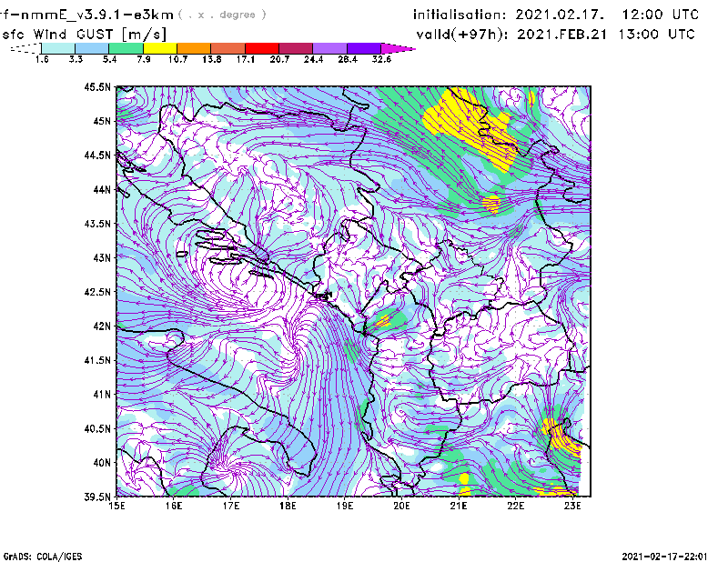Click the magenta arrow end of legend
This screenshot has width=728, height=562.
coord(398,48)
